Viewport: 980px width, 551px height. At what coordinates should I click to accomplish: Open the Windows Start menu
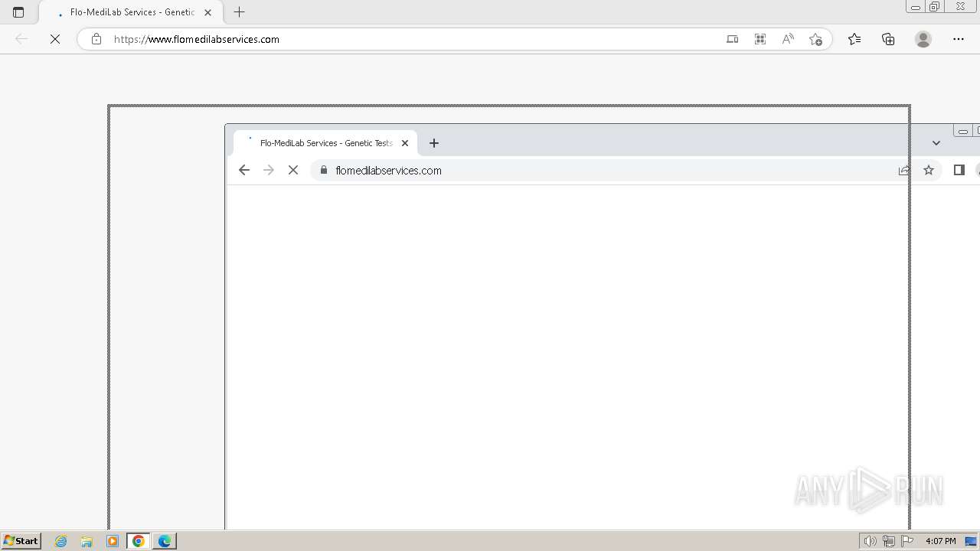(21, 541)
